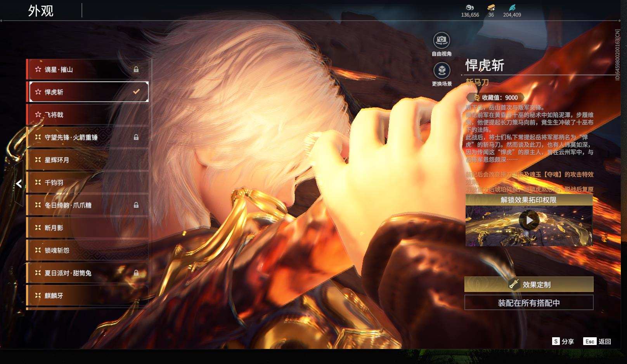The height and width of the screenshot is (364, 627).
Task: Click the change scene icon (更换场景)
Action: (x=442, y=71)
